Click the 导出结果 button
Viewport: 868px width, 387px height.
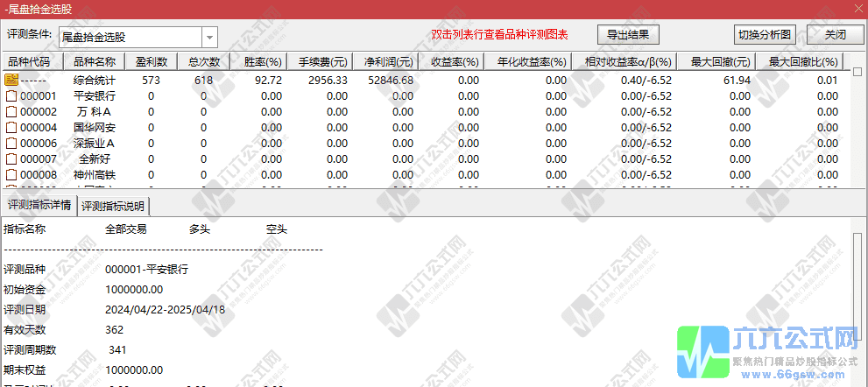(630, 34)
